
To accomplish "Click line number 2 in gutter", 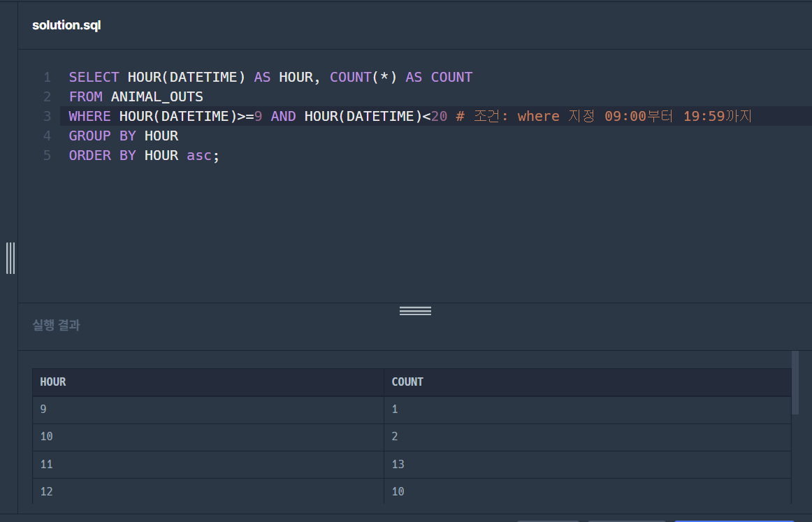I will coord(47,97).
